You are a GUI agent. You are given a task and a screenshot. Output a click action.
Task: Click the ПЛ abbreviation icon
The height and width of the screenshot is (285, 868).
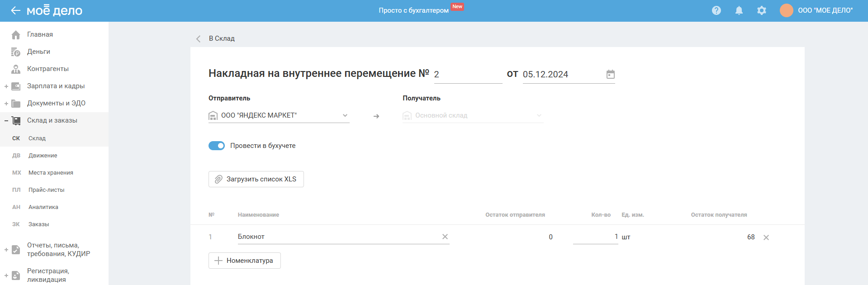(16, 190)
